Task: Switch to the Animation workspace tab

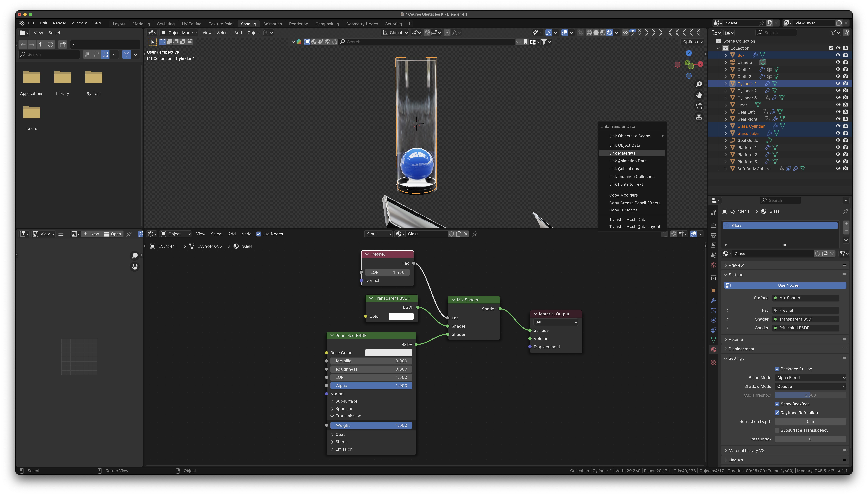Action: point(272,24)
